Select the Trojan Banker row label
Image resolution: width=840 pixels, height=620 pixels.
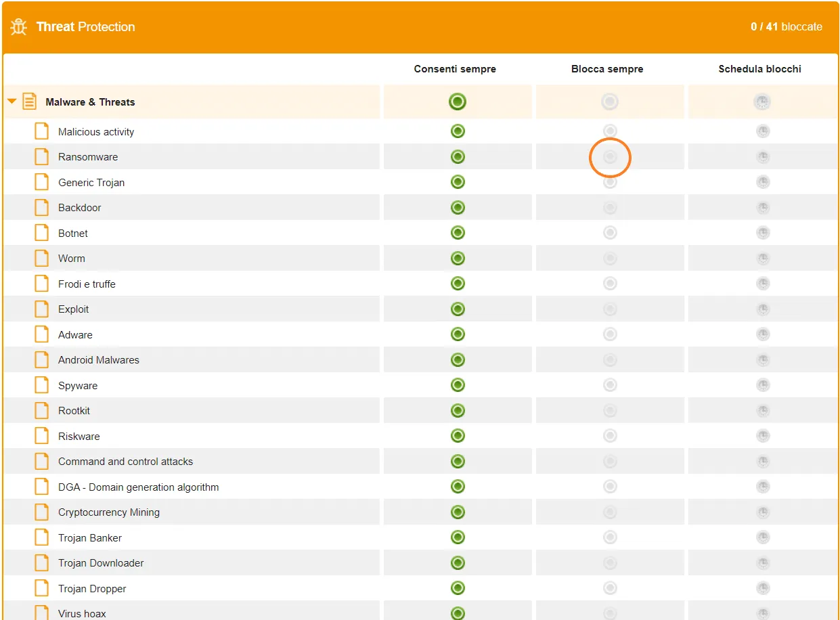click(90, 538)
